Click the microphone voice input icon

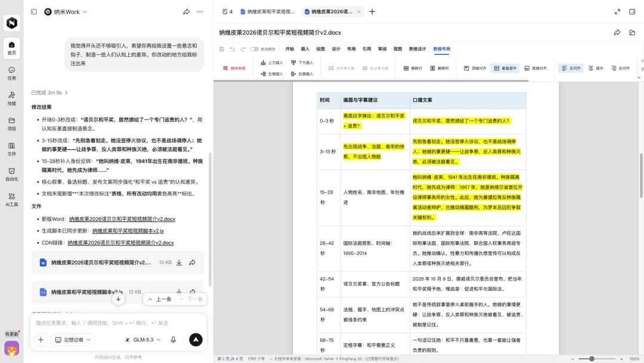pyautogui.click(x=174, y=340)
